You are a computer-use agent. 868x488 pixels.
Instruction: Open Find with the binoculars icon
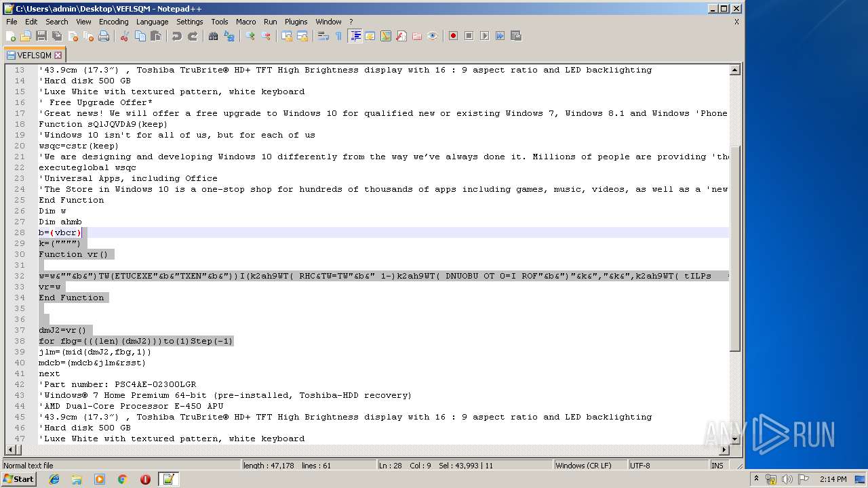[x=214, y=36]
